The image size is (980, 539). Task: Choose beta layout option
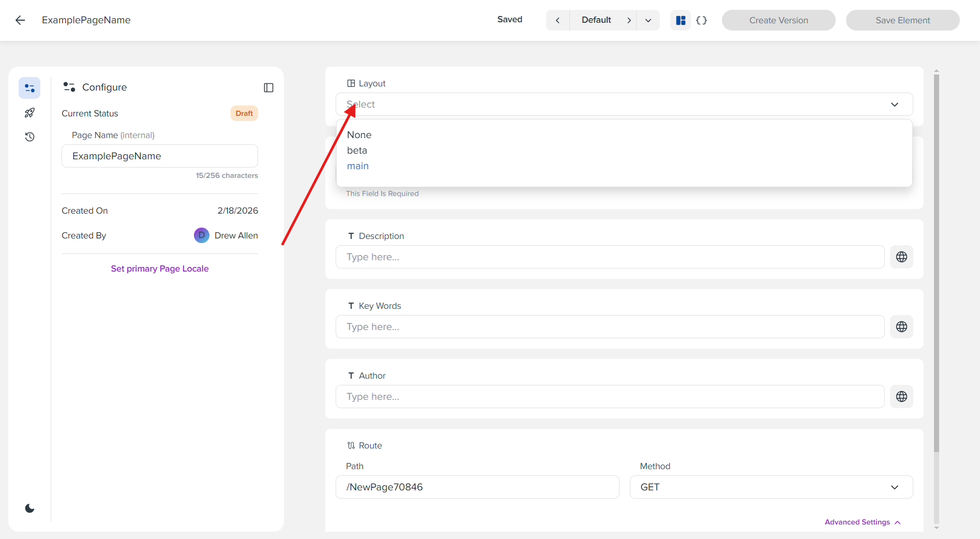[x=357, y=150]
